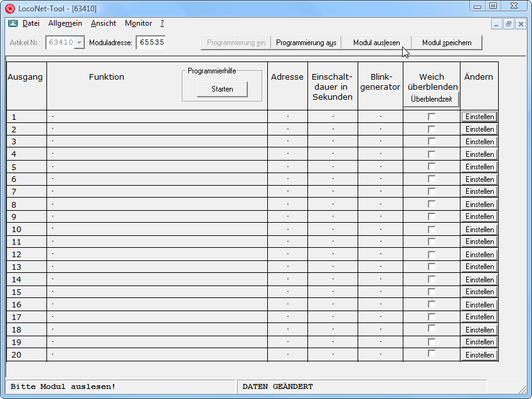
Task: Toggle Weich überblenden checkbox for Ausgang 15
Action: (x=432, y=292)
